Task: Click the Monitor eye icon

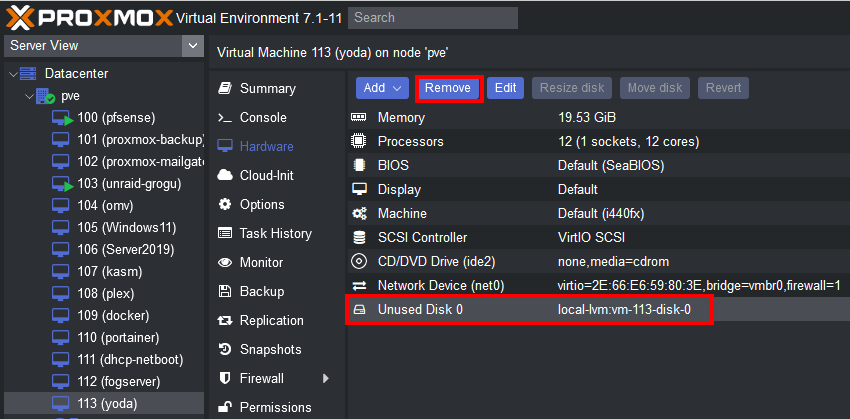Action: (x=224, y=262)
